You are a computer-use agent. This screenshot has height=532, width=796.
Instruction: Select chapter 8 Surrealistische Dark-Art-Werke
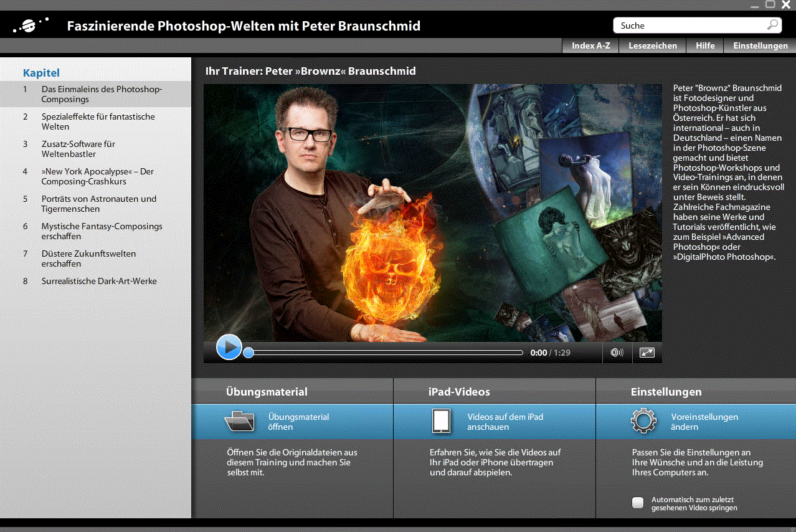[x=96, y=281]
